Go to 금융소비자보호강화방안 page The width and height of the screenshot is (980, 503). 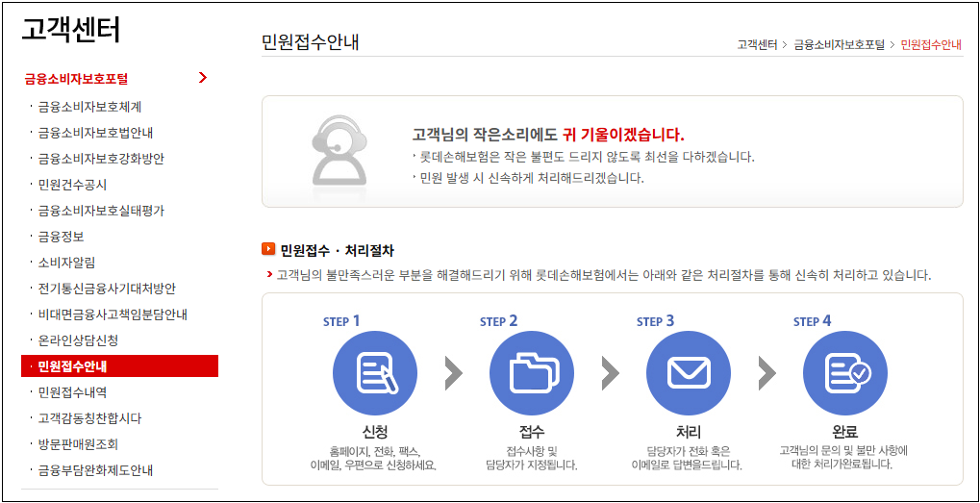coord(101,159)
